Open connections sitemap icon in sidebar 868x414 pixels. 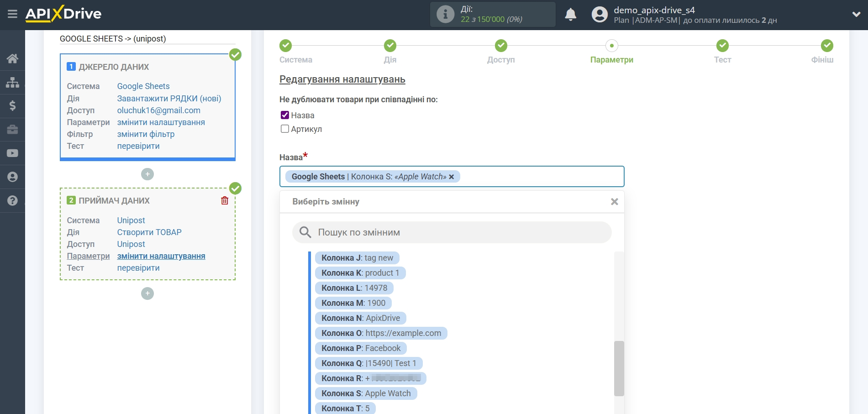click(x=12, y=82)
